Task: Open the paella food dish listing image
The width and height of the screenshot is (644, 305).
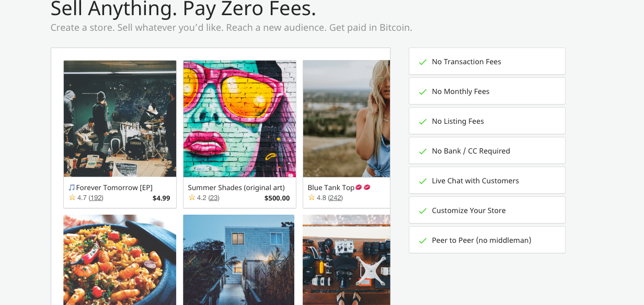Action: tap(120, 260)
